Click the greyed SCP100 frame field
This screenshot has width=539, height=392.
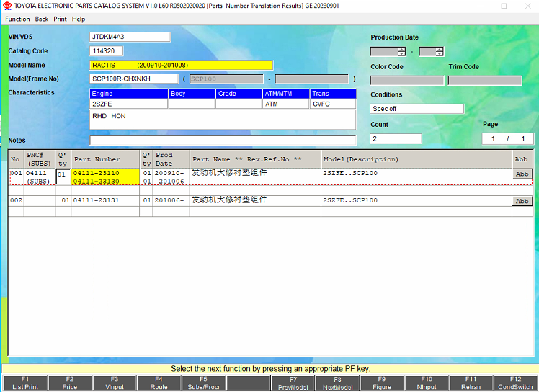tap(226, 79)
